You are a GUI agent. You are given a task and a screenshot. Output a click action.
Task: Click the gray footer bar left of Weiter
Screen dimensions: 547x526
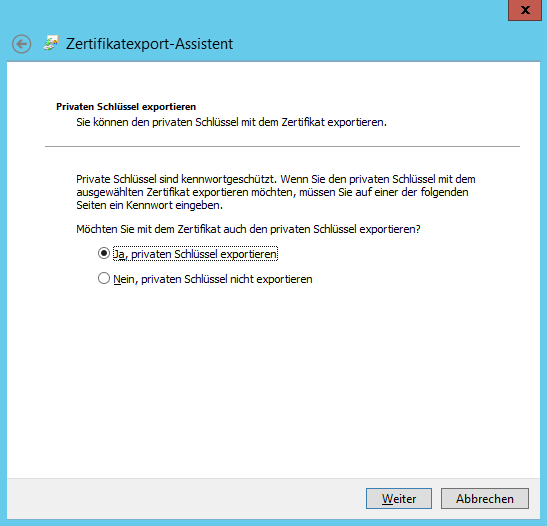point(185,498)
